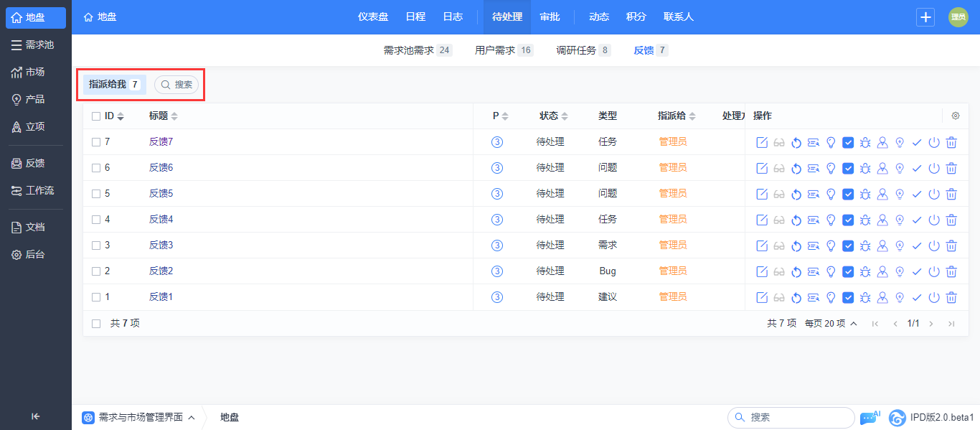Check the checkbox for row 6
Viewport: 980px width, 430px height.
point(96,168)
